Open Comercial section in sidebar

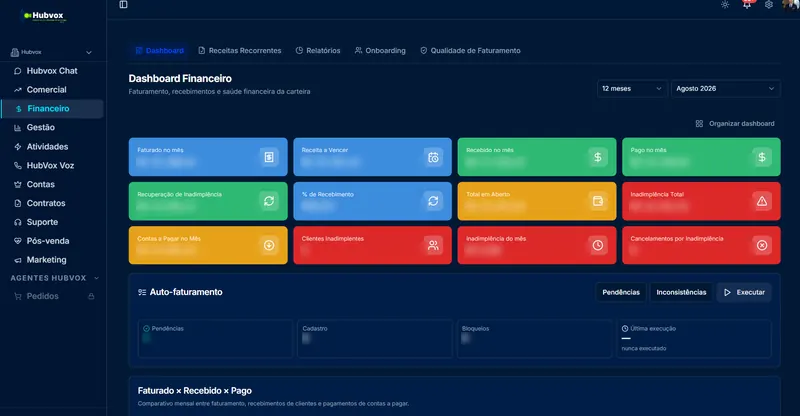click(52, 90)
